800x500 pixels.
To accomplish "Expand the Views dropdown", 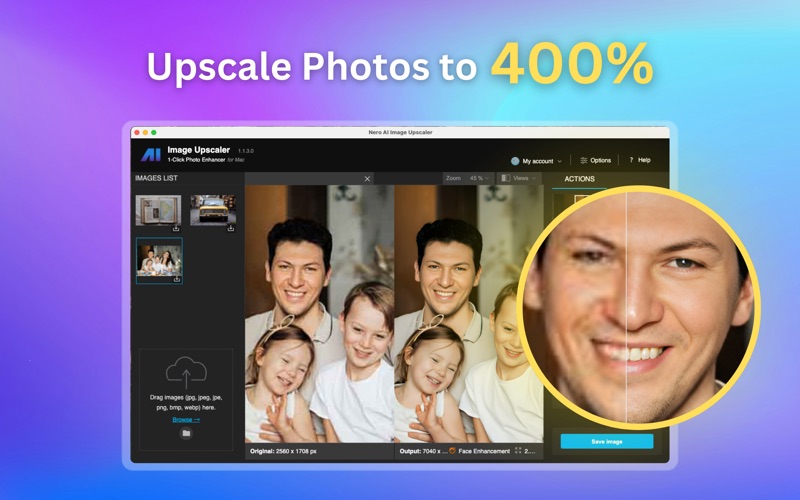I will [523, 179].
